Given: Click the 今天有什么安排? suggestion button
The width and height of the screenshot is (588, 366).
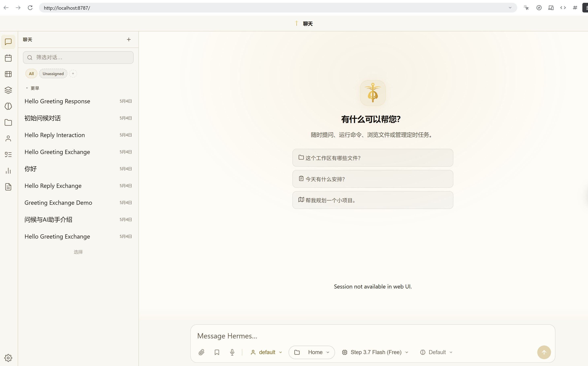Looking at the screenshot, I should pyautogui.click(x=373, y=179).
